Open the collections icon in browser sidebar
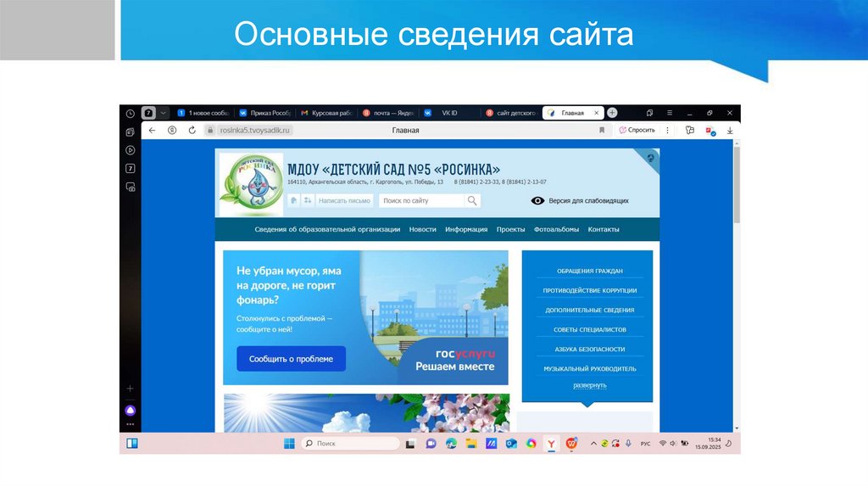Screen dimensions: 868x487 tap(130, 132)
